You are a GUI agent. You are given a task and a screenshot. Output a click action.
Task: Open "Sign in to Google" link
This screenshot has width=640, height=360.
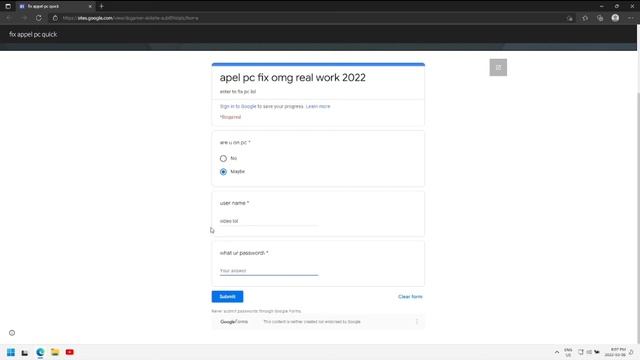238,106
